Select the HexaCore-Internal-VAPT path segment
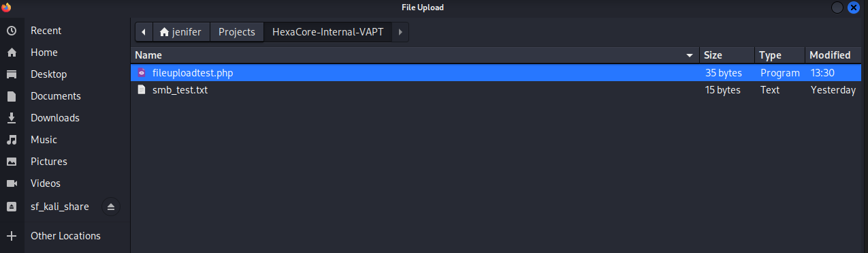This screenshot has height=253, width=868. [328, 32]
